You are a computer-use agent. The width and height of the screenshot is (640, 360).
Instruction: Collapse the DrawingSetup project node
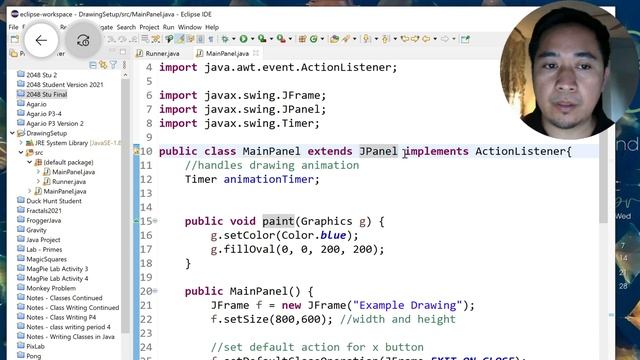[12, 133]
